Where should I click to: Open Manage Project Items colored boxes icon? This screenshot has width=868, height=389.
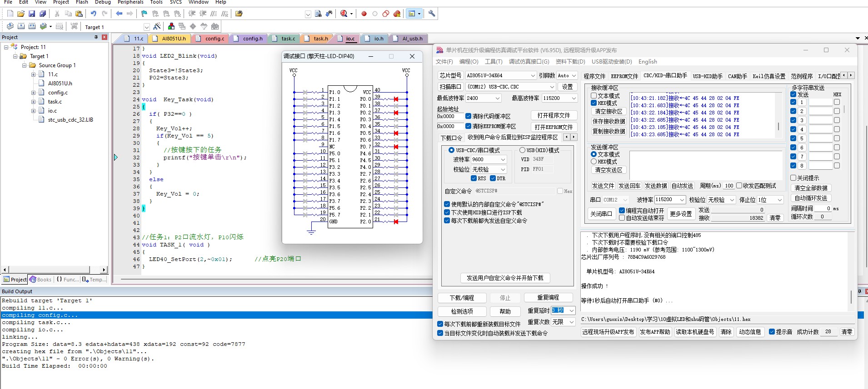point(171,26)
